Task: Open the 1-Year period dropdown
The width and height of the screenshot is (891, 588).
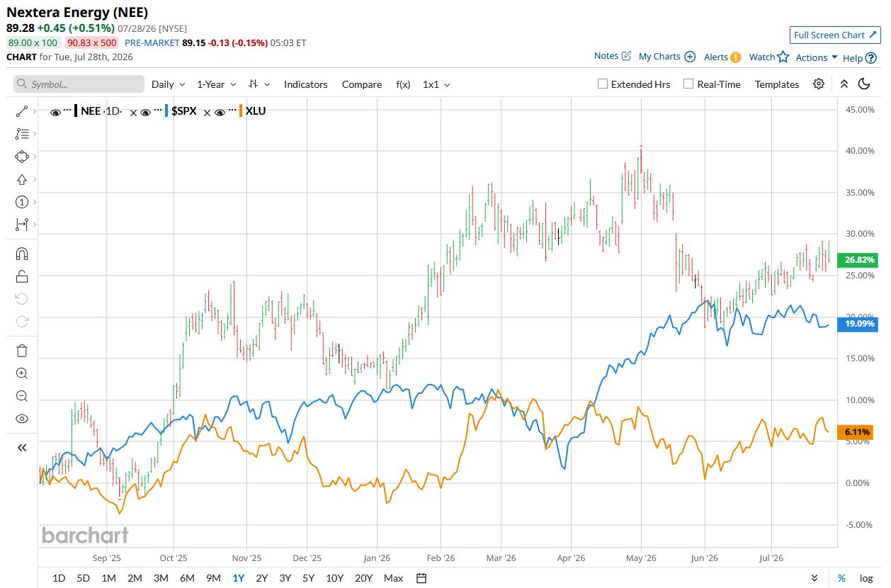Action: (x=216, y=84)
